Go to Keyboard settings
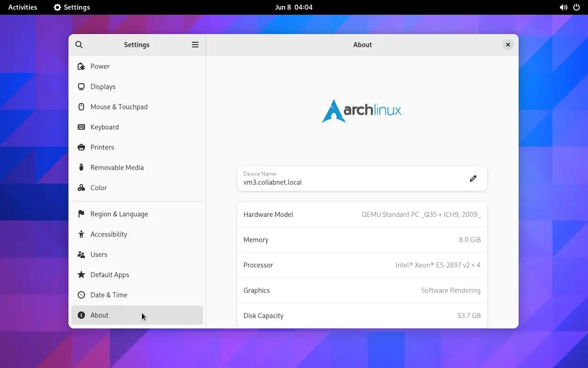The height and width of the screenshot is (368, 588). tap(137, 127)
